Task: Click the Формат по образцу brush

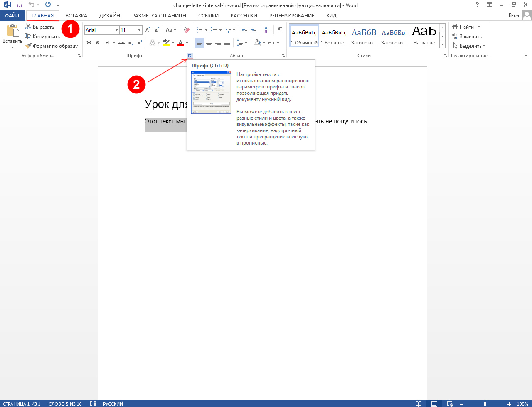Action: (52, 46)
